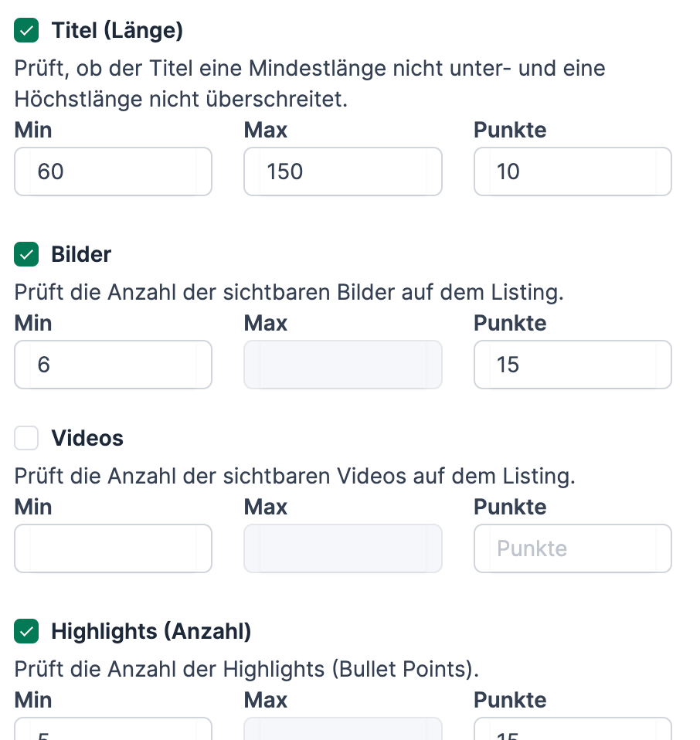This screenshot has width=700, height=740.
Task: Uncheck the Titel (Länge) checkbox
Action: 27,31
